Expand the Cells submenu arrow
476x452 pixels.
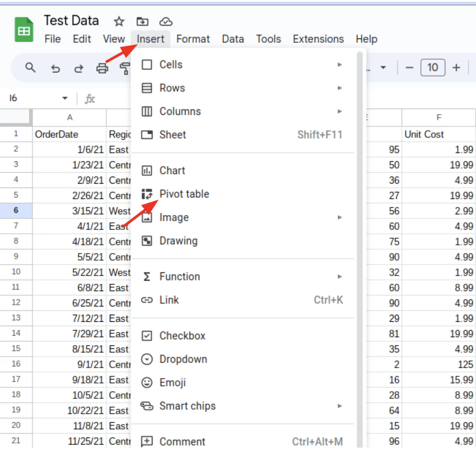tap(339, 65)
